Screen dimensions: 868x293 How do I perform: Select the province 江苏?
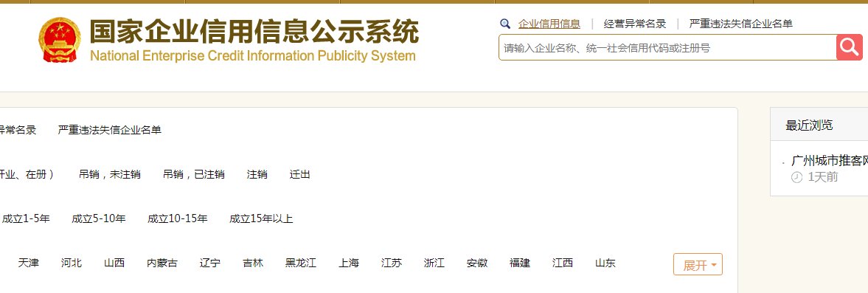pyautogui.click(x=392, y=263)
